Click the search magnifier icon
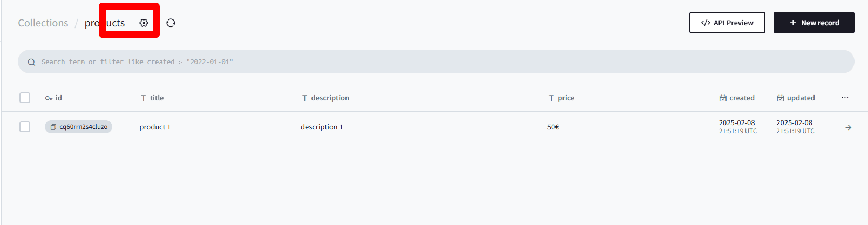Viewport: 868px width, 225px height. click(31, 62)
